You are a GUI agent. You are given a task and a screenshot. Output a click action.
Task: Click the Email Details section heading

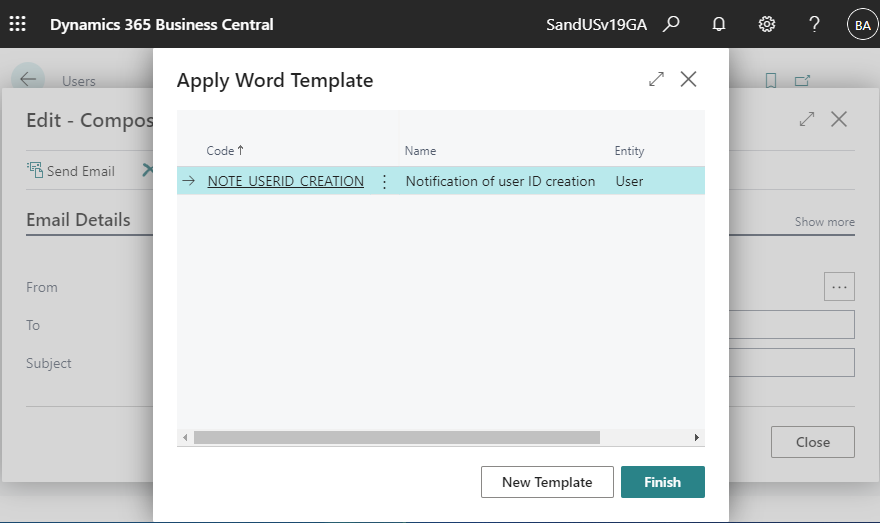click(78, 220)
